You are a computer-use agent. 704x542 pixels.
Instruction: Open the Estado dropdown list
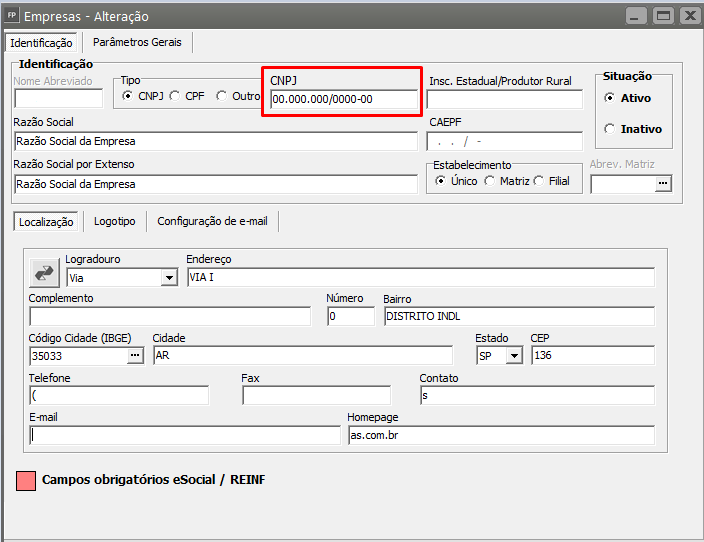(x=514, y=356)
